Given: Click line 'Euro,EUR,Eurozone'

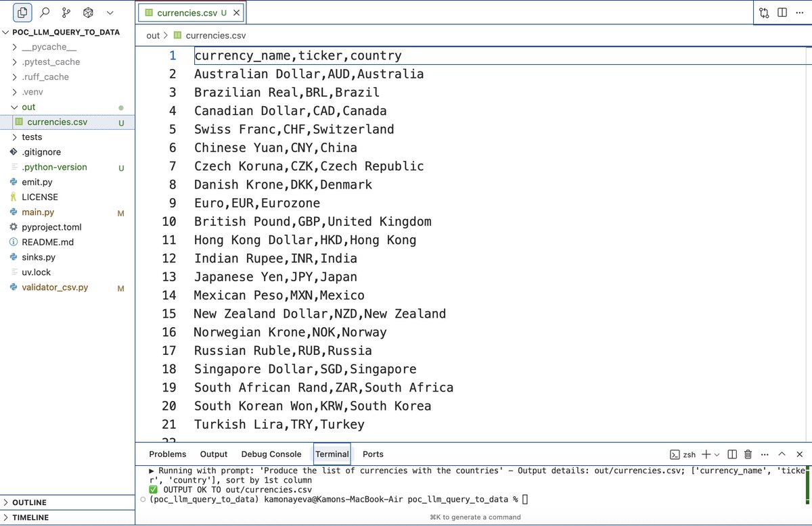Looking at the screenshot, I should click(257, 204).
